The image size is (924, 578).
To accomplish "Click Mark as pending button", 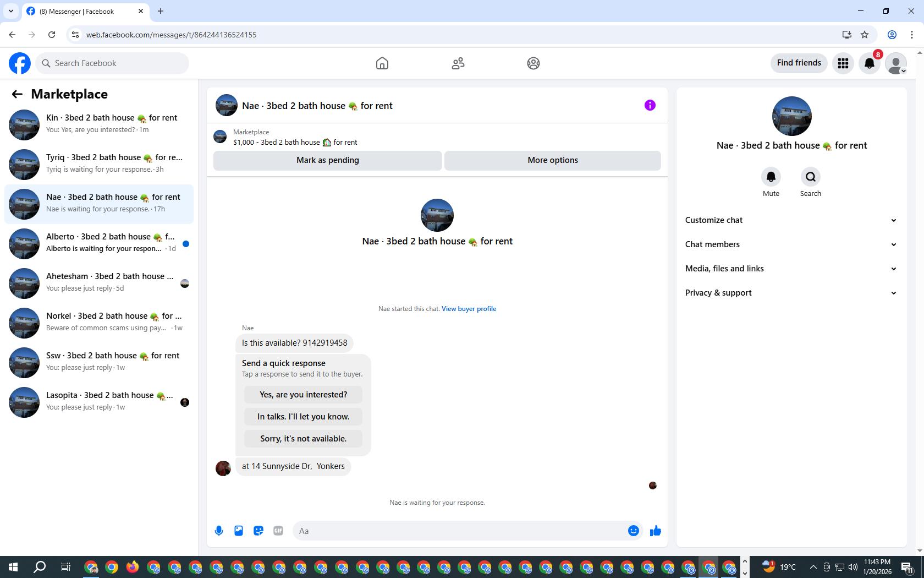I will (x=328, y=160).
